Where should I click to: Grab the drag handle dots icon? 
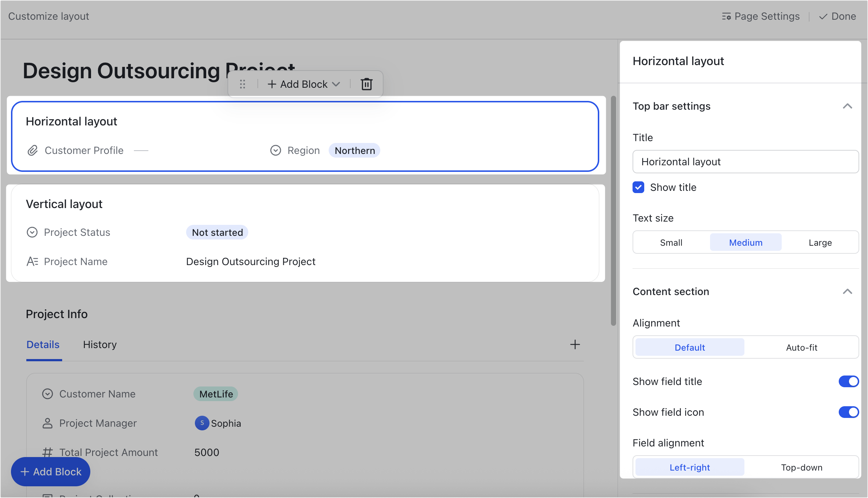[242, 84]
